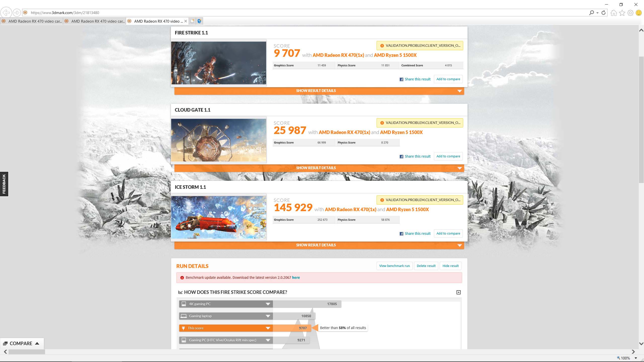Click the Fire Strike validation warning icon

tap(382, 46)
